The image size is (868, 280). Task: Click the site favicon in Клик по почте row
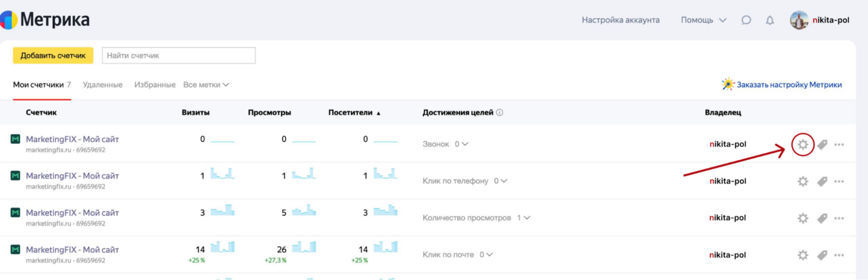point(16,250)
